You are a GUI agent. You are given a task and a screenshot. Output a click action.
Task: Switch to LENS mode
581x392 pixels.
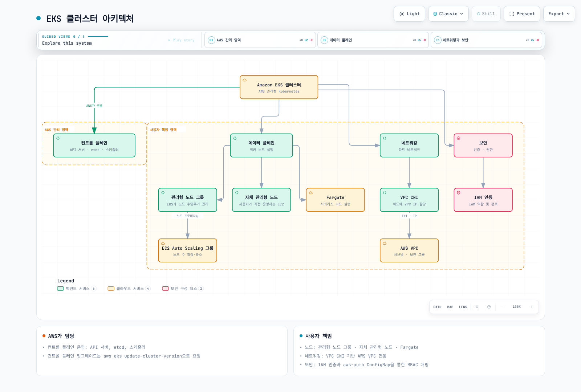[x=463, y=307]
